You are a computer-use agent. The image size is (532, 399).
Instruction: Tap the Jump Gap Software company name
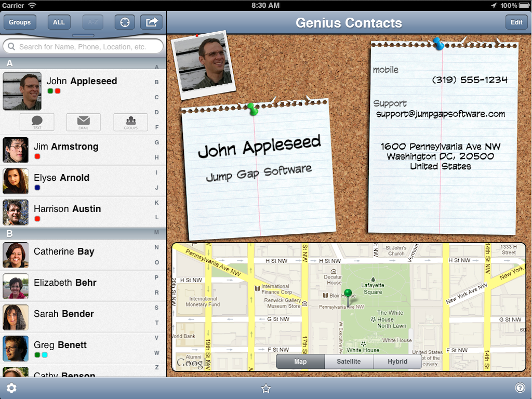[x=259, y=174]
